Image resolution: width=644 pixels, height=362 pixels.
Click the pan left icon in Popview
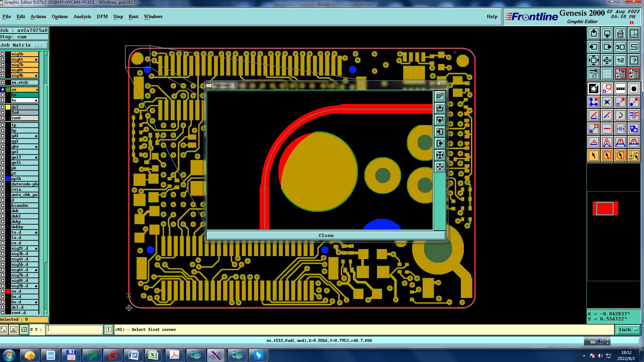[x=440, y=132]
